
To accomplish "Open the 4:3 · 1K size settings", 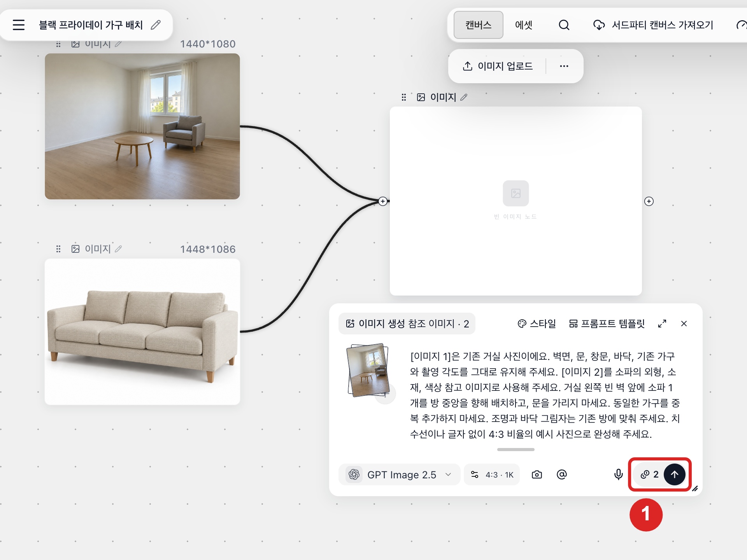I will tap(492, 474).
